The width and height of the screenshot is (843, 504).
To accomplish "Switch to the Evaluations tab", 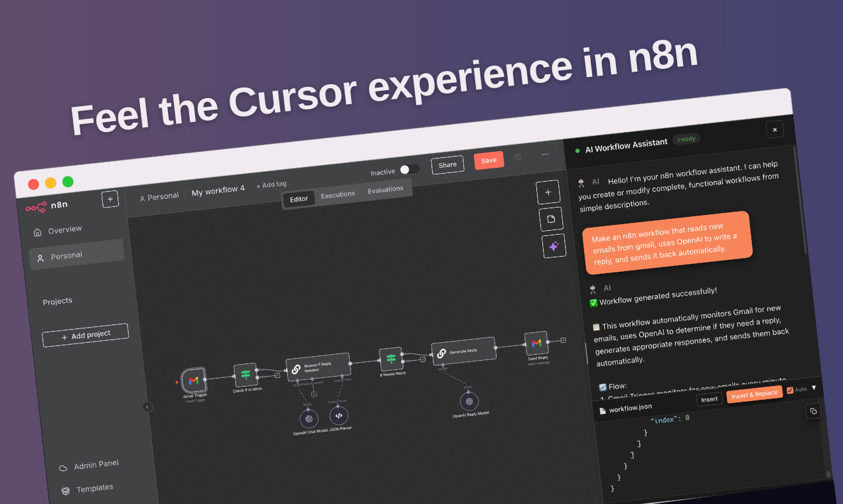I will pyautogui.click(x=386, y=190).
